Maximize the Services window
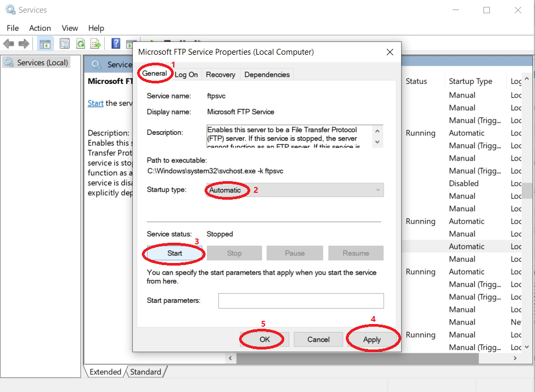This screenshot has height=392, width=535. [487, 10]
